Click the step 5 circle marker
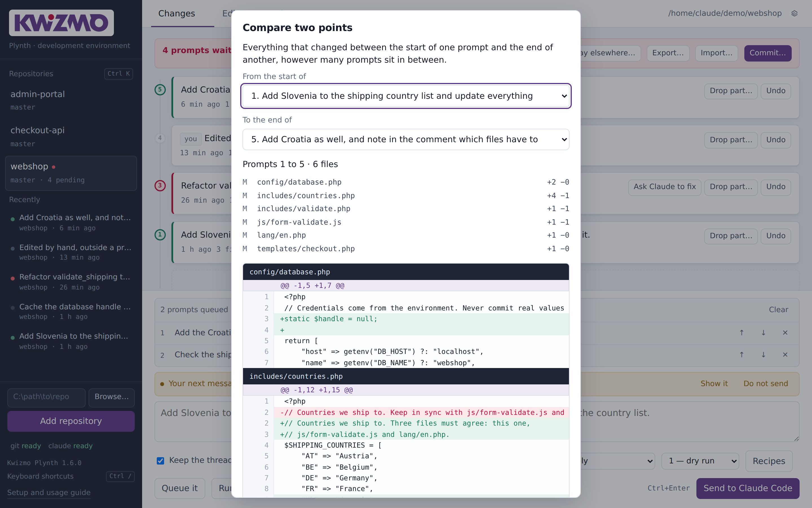The image size is (812, 508). click(160, 90)
